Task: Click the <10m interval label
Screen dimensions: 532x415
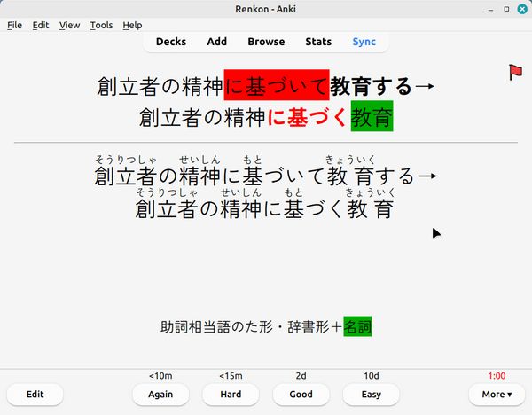Action: point(160,376)
